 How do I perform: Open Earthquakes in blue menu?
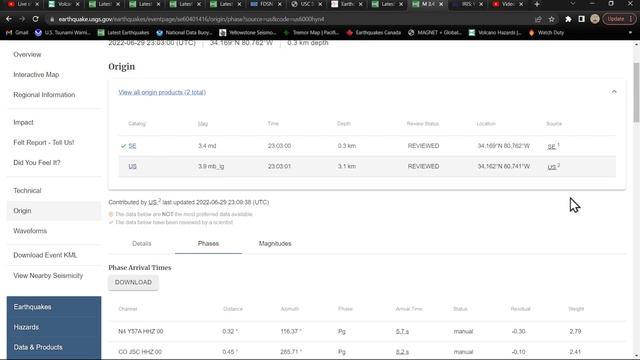32,307
